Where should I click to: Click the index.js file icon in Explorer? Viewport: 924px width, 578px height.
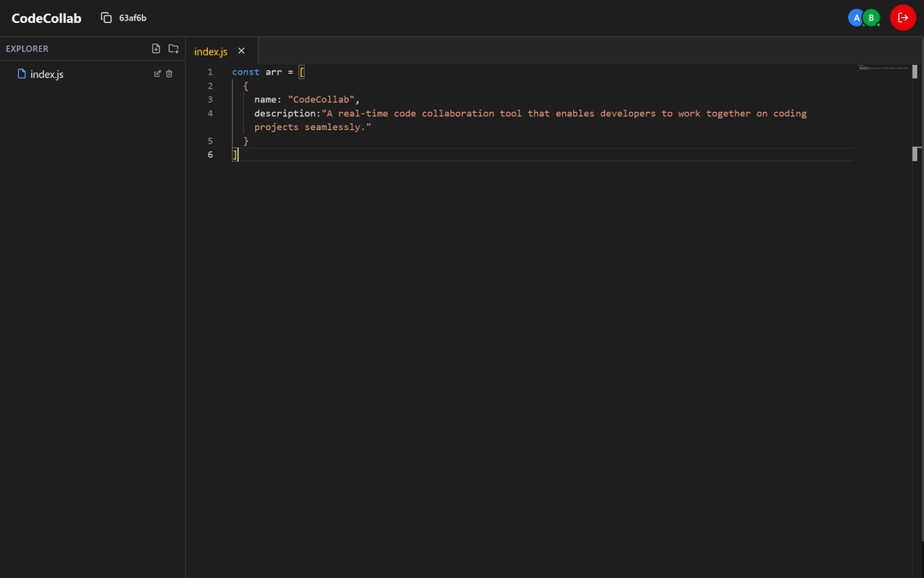tap(21, 74)
